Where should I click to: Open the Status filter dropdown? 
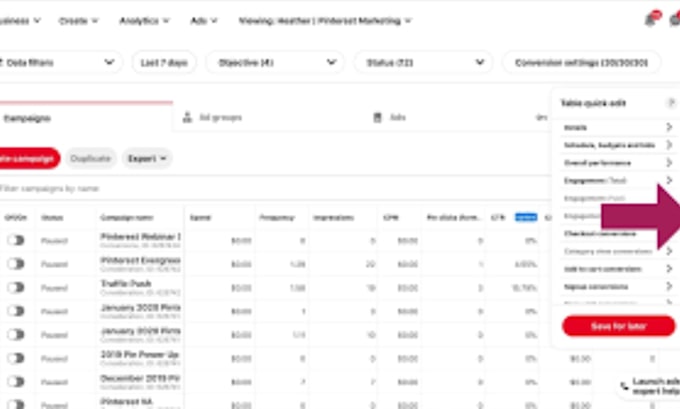tap(423, 62)
